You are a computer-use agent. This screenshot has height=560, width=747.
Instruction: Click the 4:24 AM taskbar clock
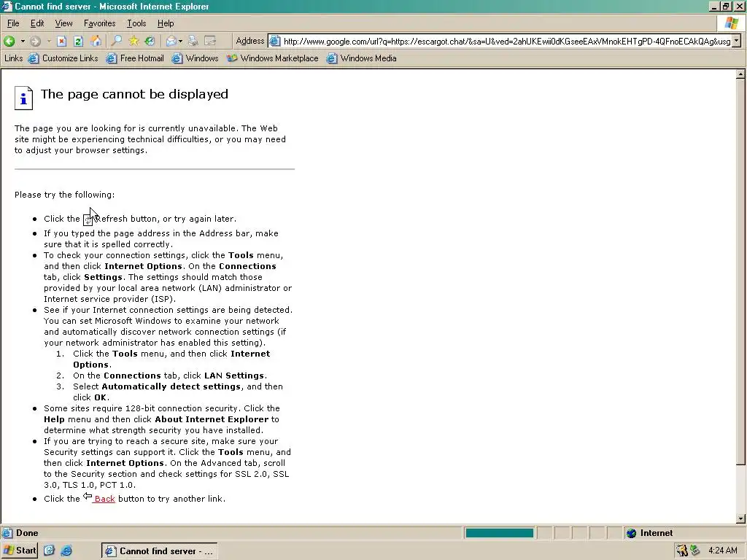[x=723, y=551]
